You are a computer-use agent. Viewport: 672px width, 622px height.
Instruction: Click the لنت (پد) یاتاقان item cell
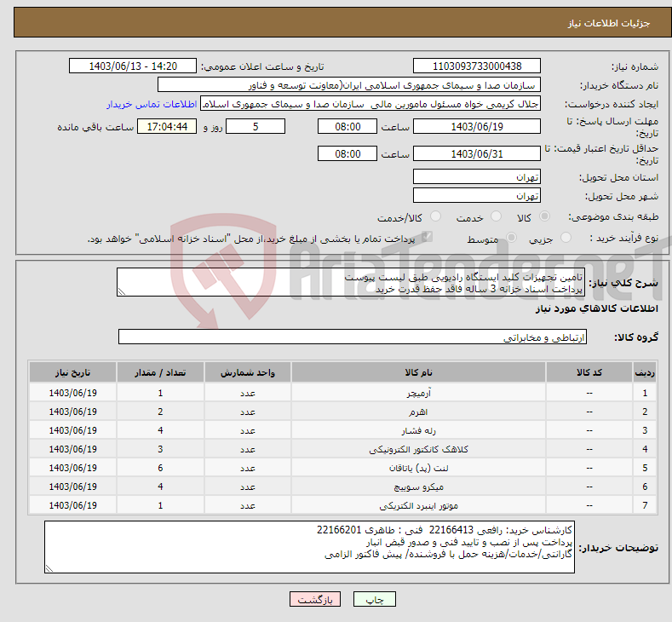(x=418, y=468)
